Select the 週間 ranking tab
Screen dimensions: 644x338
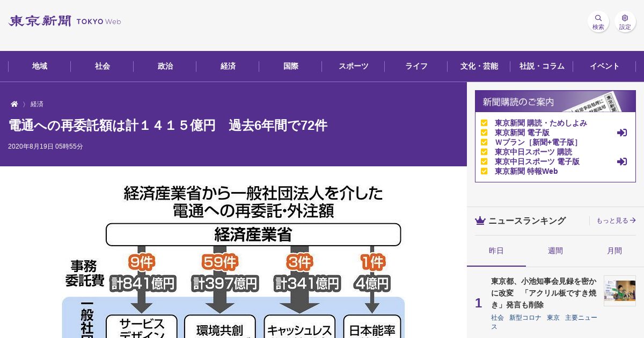pos(555,251)
